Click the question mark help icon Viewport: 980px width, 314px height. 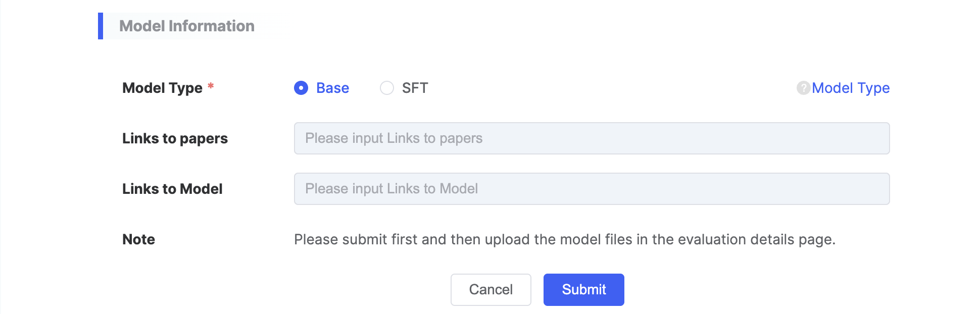[x=803, y=88]
